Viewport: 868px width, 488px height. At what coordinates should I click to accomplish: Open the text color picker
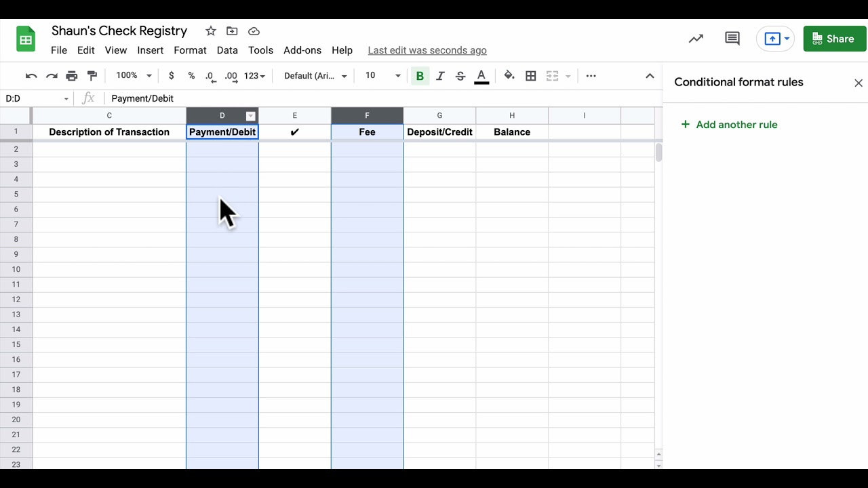(481, 76)
